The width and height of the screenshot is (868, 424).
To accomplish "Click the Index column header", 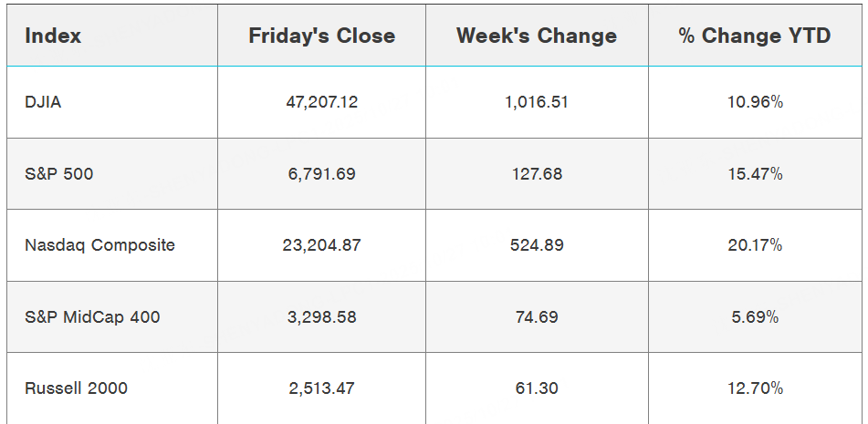I will coord(53,36).
